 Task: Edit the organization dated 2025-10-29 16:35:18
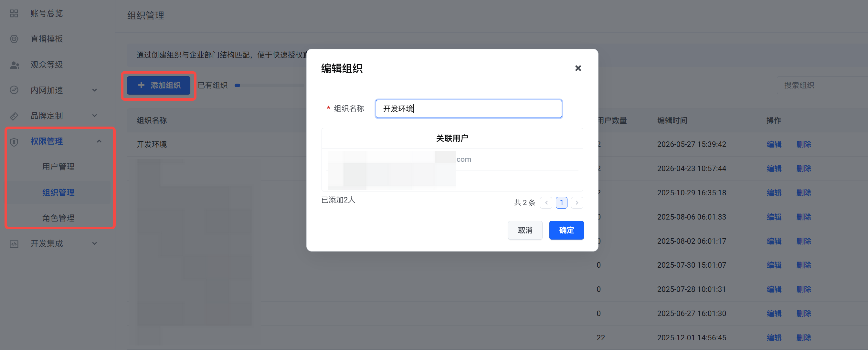(x=774, y=193)
